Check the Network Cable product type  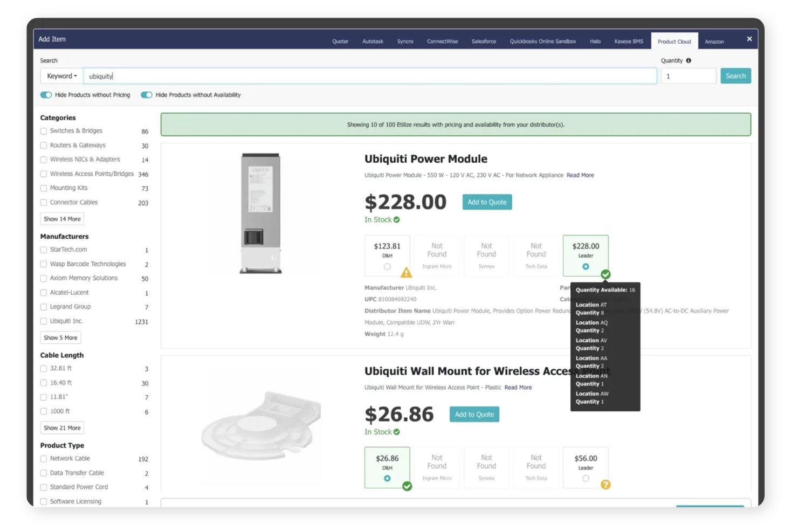pos(44,459)
